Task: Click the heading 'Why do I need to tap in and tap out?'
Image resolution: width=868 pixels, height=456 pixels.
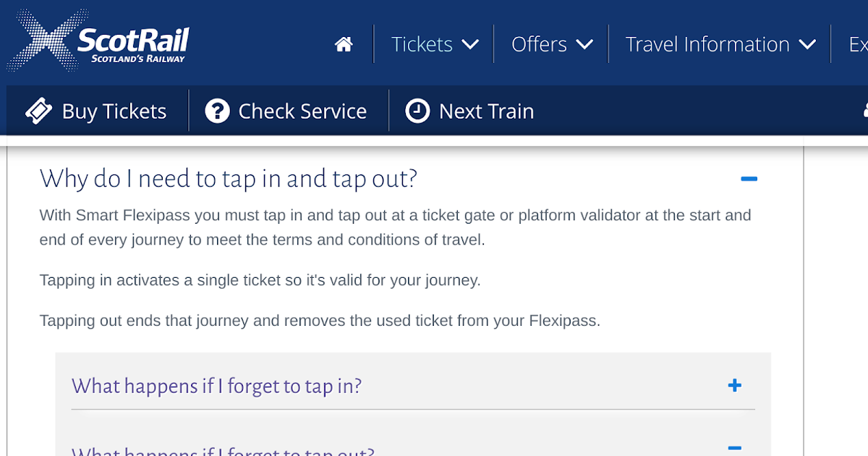Action: tap(229, 178)
